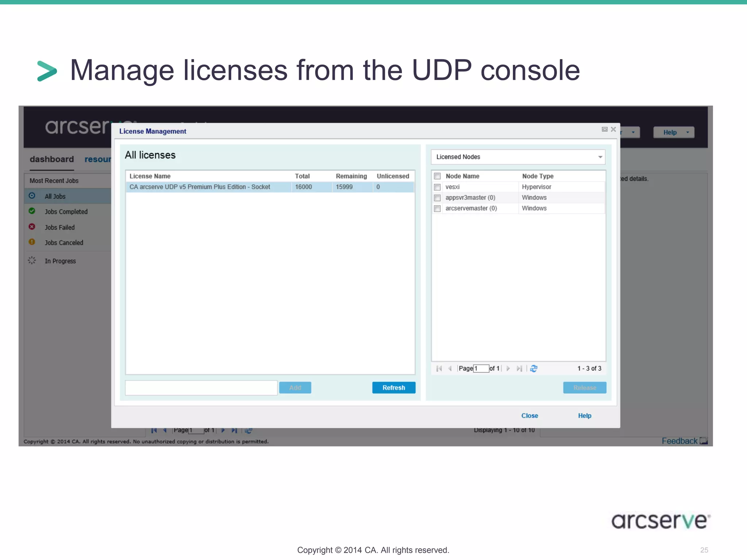Go to previous page in Licensed Nodes pager

pyautogui.click(x=450, y=369)
